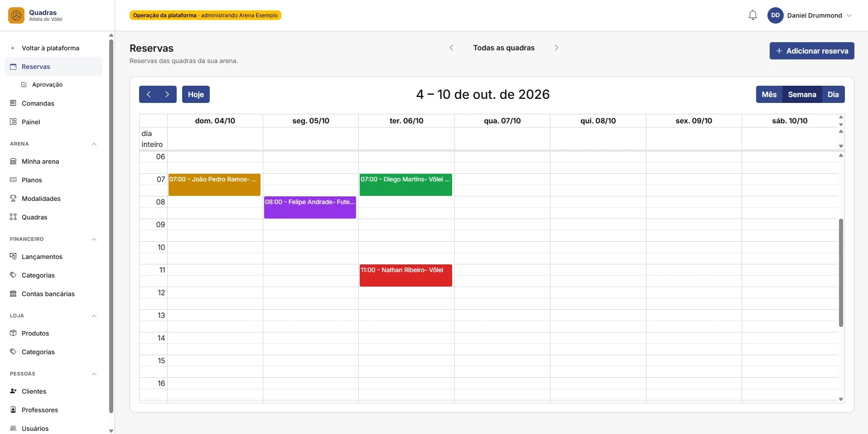Open Felipe Andrade 08:00 reservation
This screenshot has width=868, height=434.
(310, 207)
